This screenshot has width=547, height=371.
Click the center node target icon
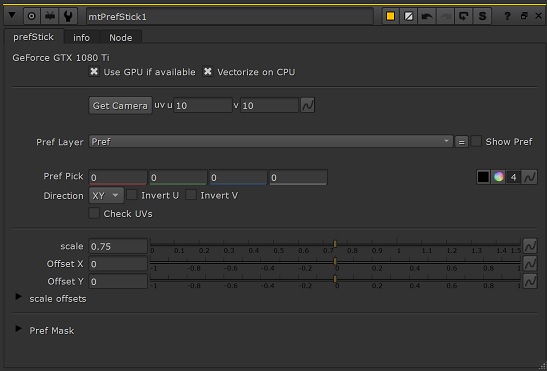(x=31, y=16)
